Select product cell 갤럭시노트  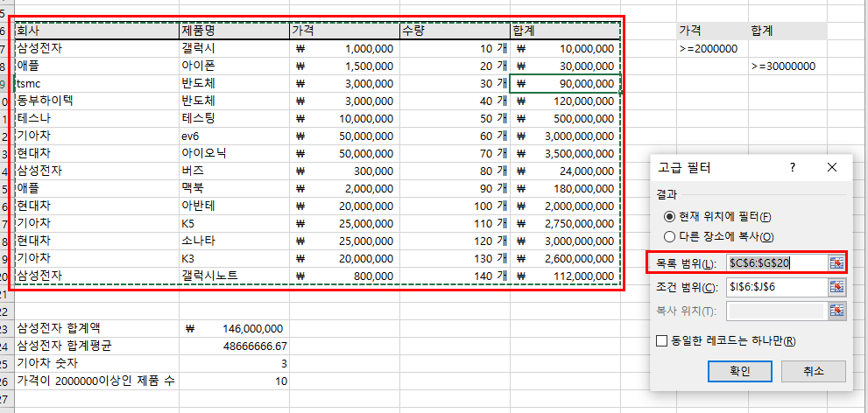(234, 277)
